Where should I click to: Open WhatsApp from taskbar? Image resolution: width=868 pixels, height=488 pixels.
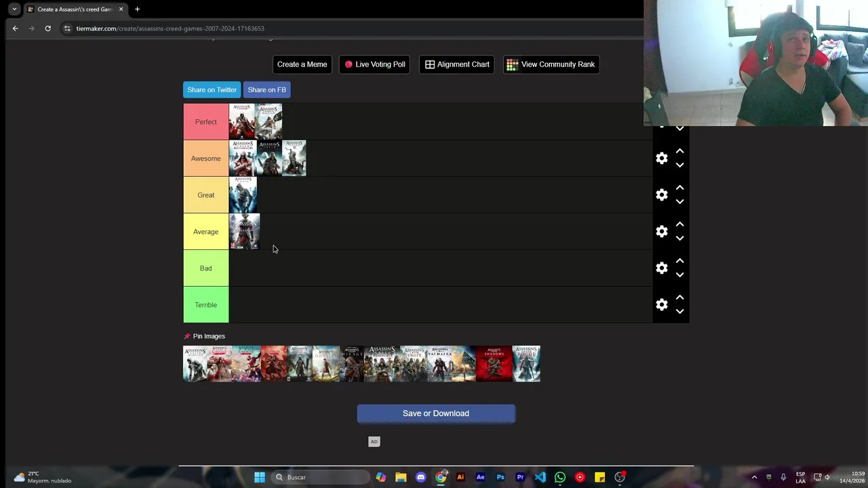[x=560, y=477]
